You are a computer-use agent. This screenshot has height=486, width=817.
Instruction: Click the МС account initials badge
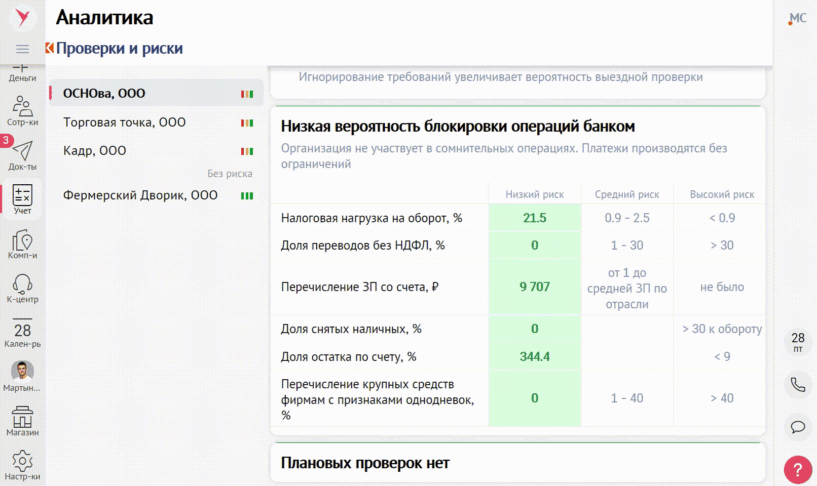point(797,18)
